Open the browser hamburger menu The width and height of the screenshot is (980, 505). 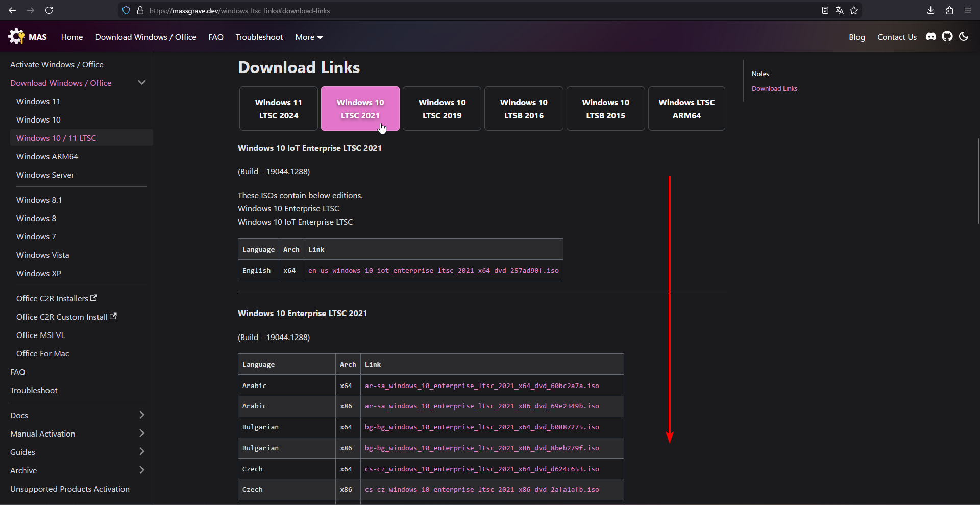968,10
